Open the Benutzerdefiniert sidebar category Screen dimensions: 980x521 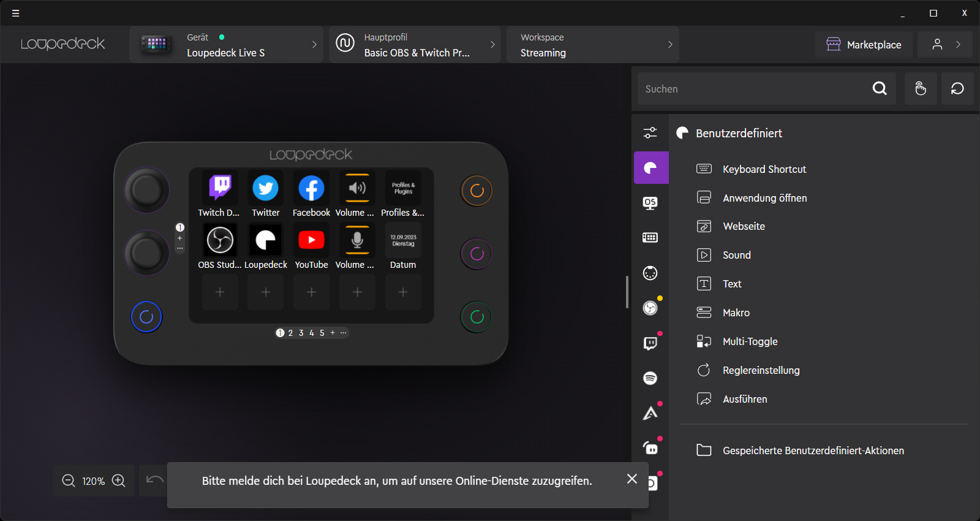tap(651, 168)
